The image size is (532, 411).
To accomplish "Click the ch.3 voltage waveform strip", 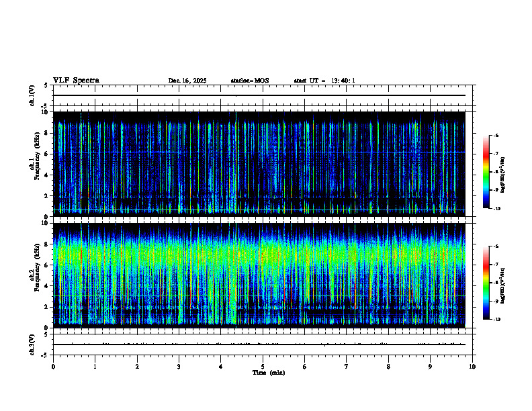I will pos(263,345).
